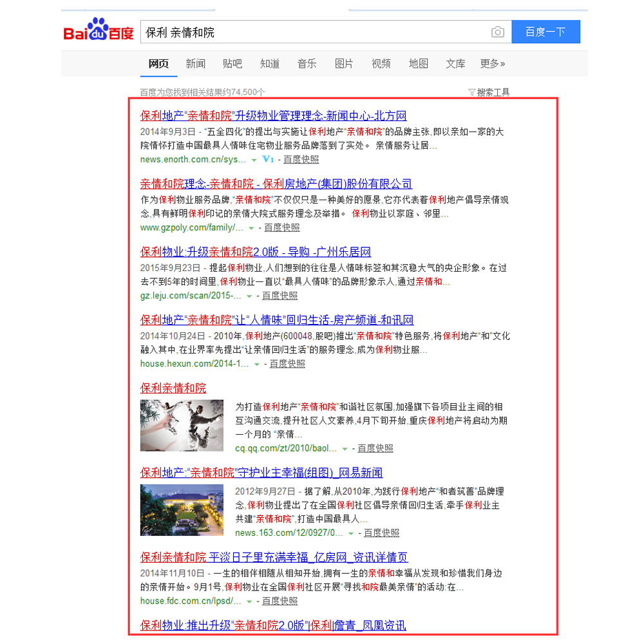Open 百度快照 for house.hexun.com result
Image resolution: width=644 pixels, height=644 pixels.
[287, 364]
